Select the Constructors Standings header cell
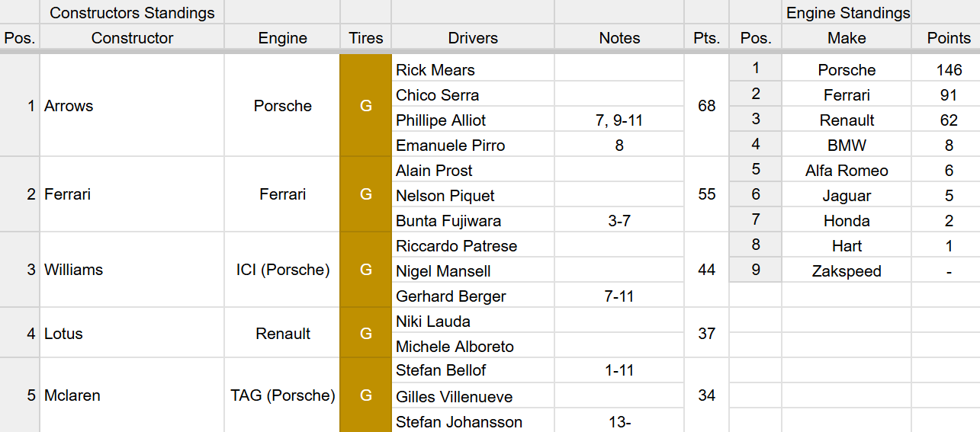Image resolution: width=980 pixels, height=432 pixels. click(132, 12)
